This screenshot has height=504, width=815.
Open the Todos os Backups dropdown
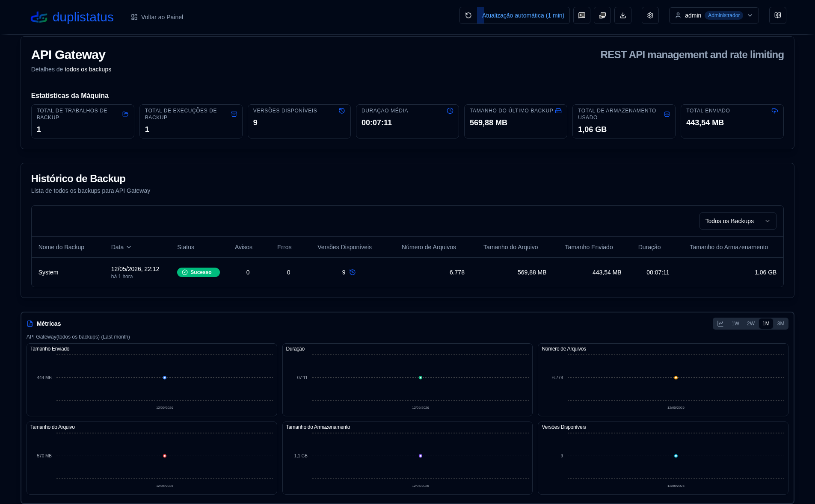tap(738, 221)
